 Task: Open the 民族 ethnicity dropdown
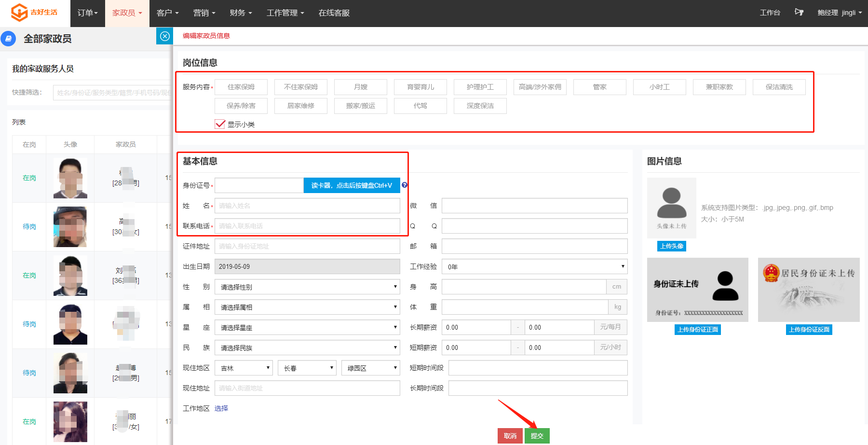[x=307, y=348]
